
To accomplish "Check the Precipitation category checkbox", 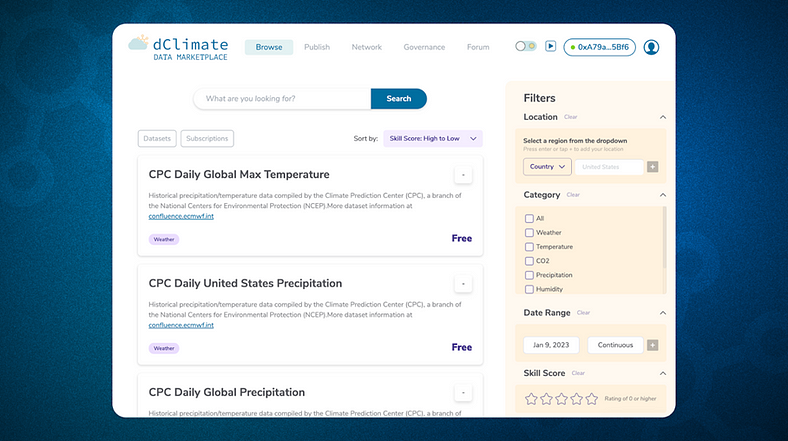I will 529,275.
